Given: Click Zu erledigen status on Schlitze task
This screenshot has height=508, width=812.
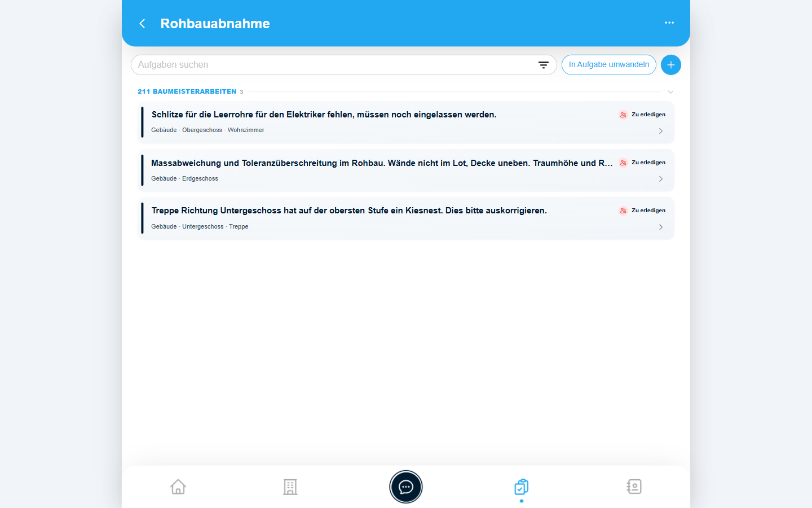Looking at the screenshot, I should click(x=648, y=115).
